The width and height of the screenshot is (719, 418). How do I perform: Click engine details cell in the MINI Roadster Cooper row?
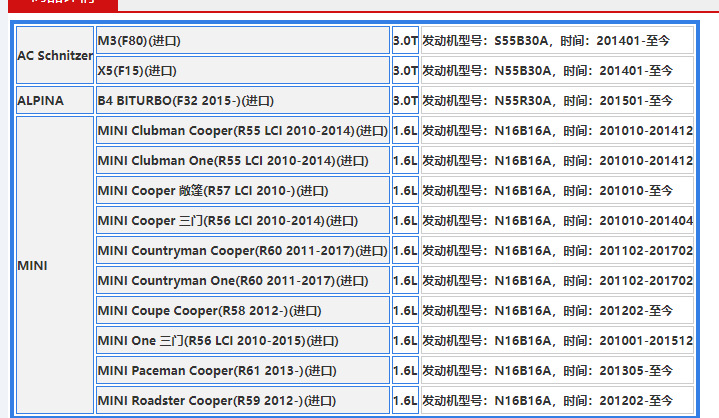557,401
